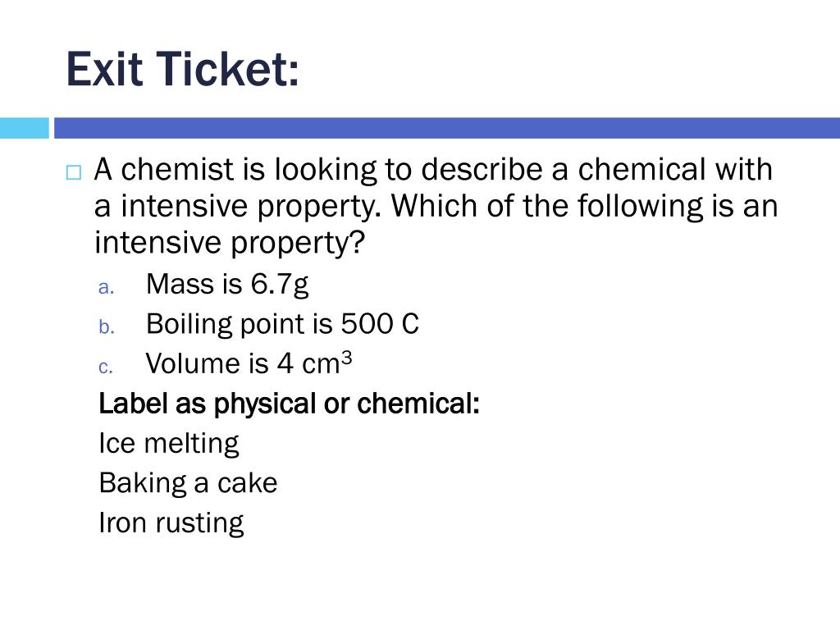Pick the "Volume is 4 cm" answer
The image size is (840, 630).
[x=242, y=363]
